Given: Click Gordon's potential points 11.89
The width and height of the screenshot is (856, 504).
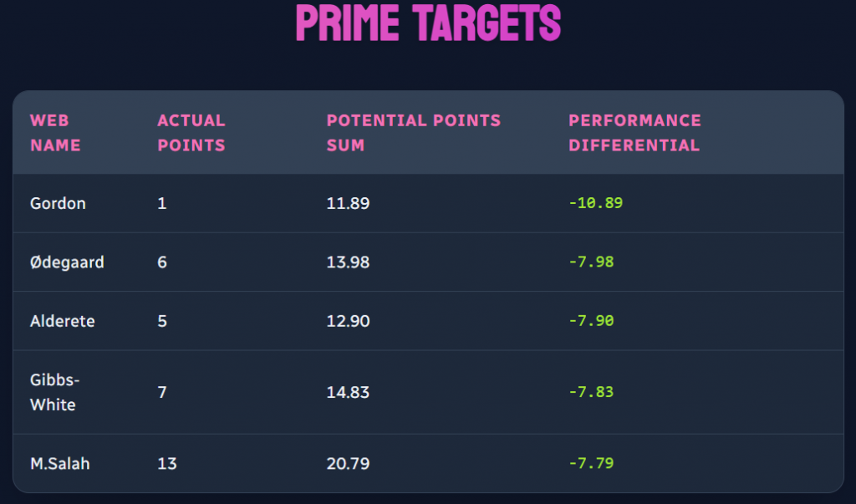Looking at the screenshot, I should (348, 203).
